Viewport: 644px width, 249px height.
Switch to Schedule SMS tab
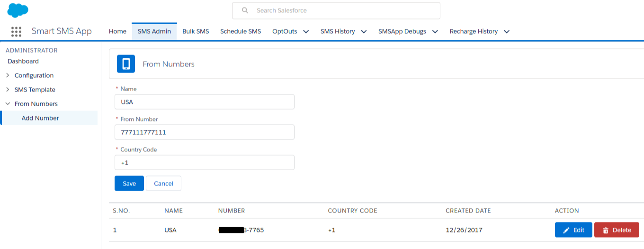[x=241, y=31]
